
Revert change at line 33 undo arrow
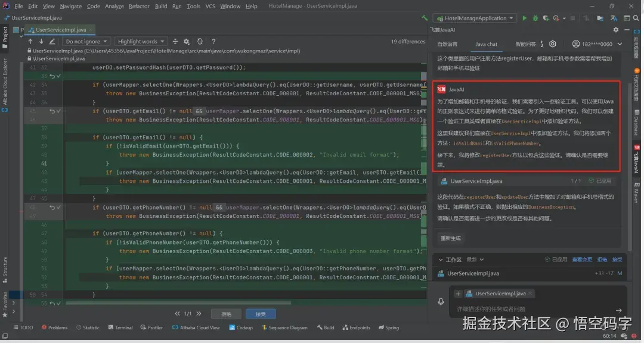52,76
